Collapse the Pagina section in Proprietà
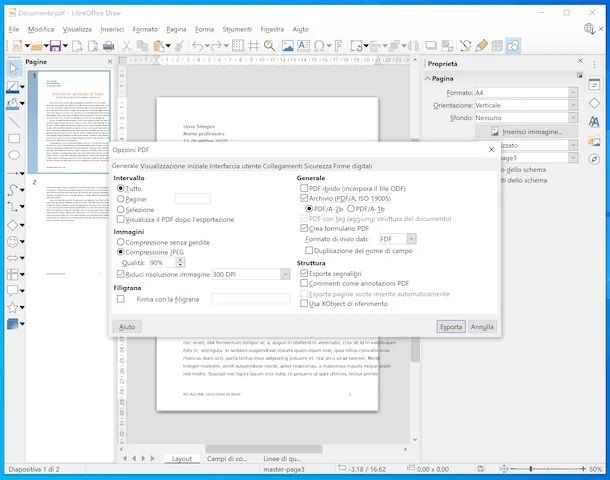This screenshot has width=610, height=480. (x=428, y=78)
